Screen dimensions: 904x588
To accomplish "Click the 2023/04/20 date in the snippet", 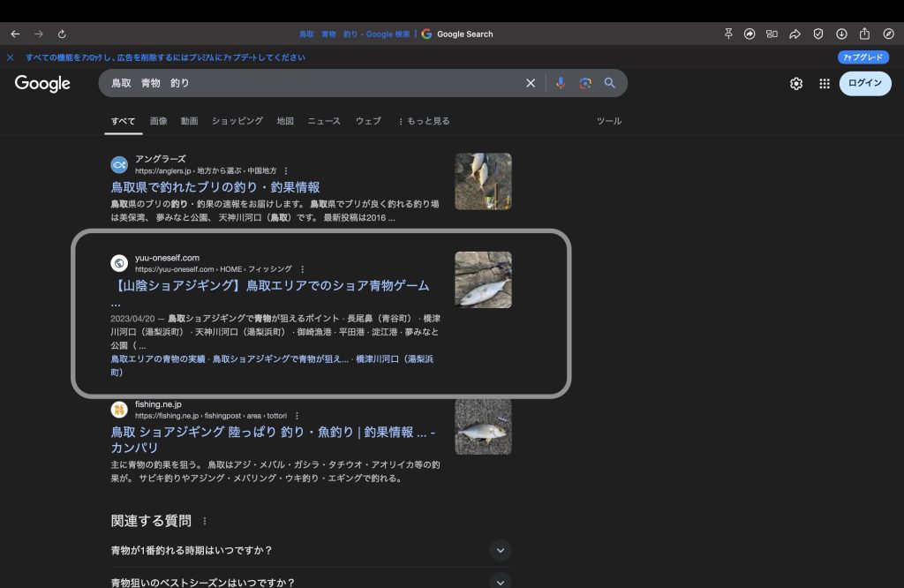I will [132, 319].
